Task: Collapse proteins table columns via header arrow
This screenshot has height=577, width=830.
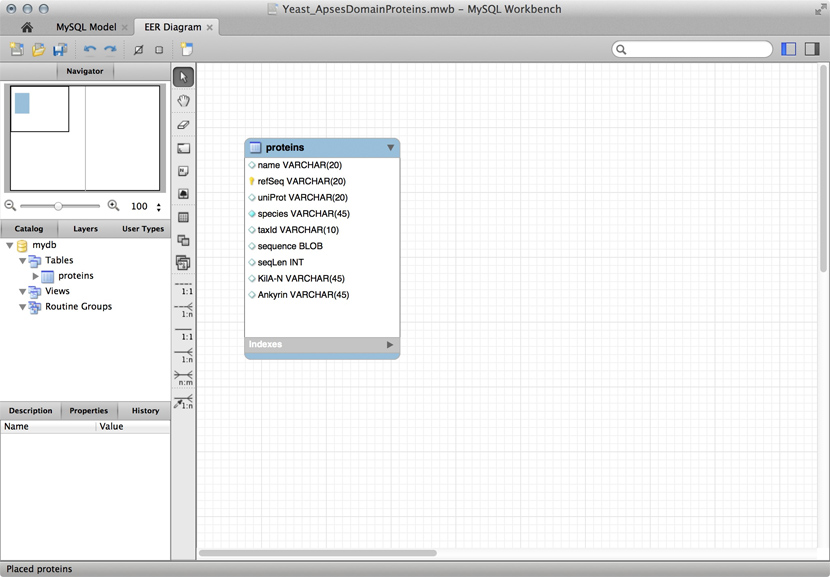Action: tap(390, 148)
